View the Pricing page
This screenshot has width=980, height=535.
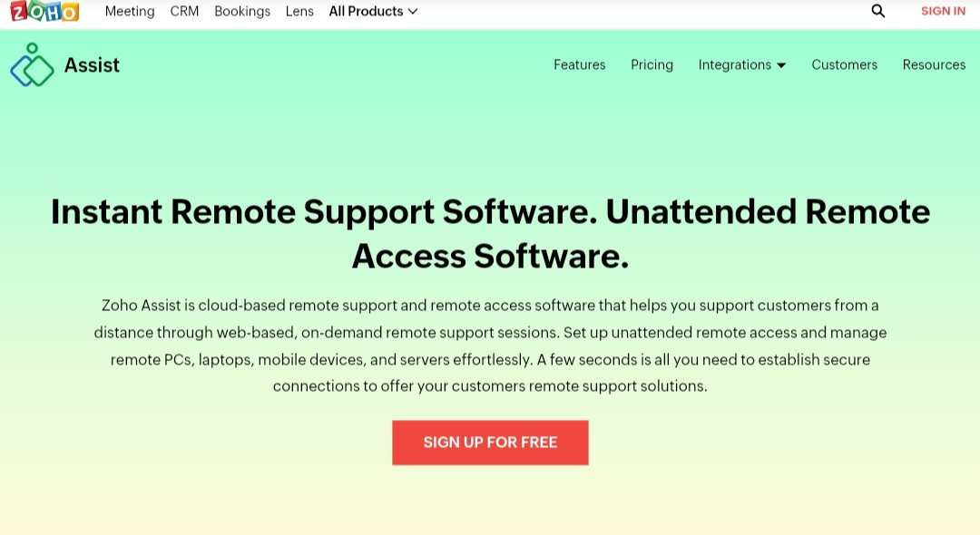[652, 65]
